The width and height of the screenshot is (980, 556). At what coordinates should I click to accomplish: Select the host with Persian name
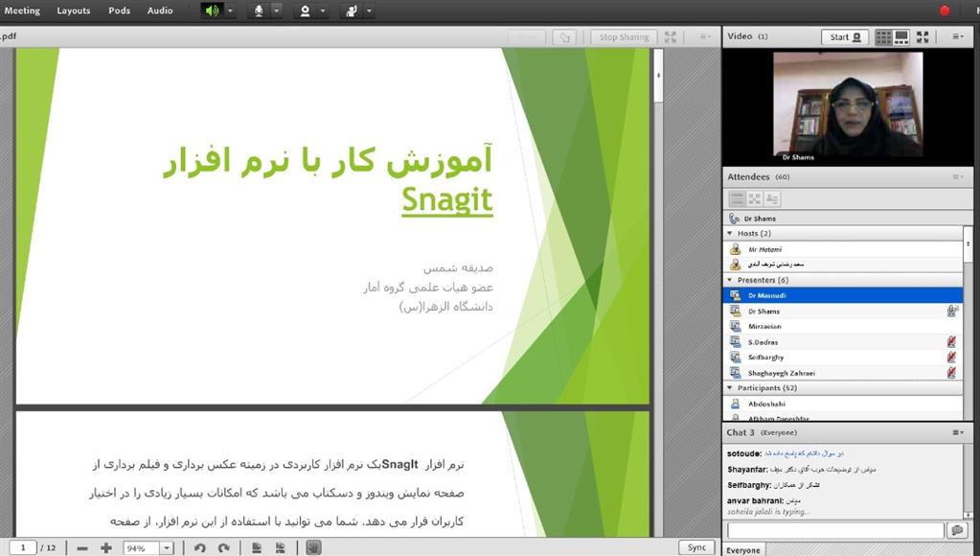(x=843, y=264)
